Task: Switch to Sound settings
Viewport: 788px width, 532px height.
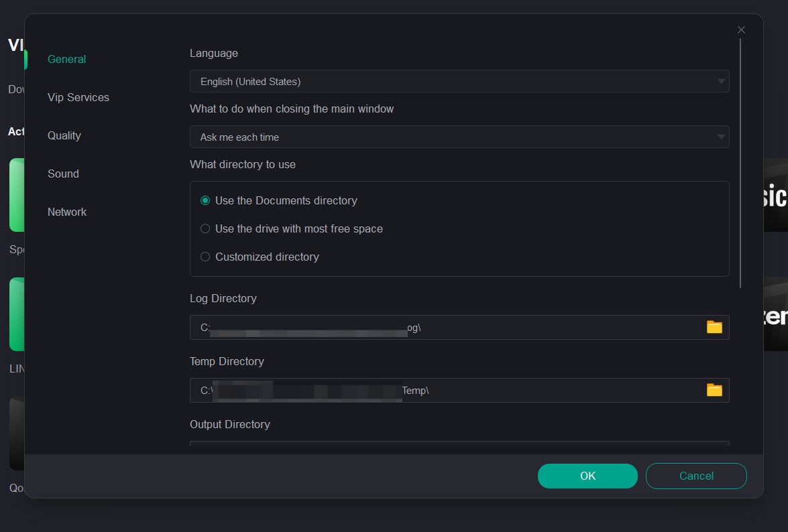Action: coord(63,174)
